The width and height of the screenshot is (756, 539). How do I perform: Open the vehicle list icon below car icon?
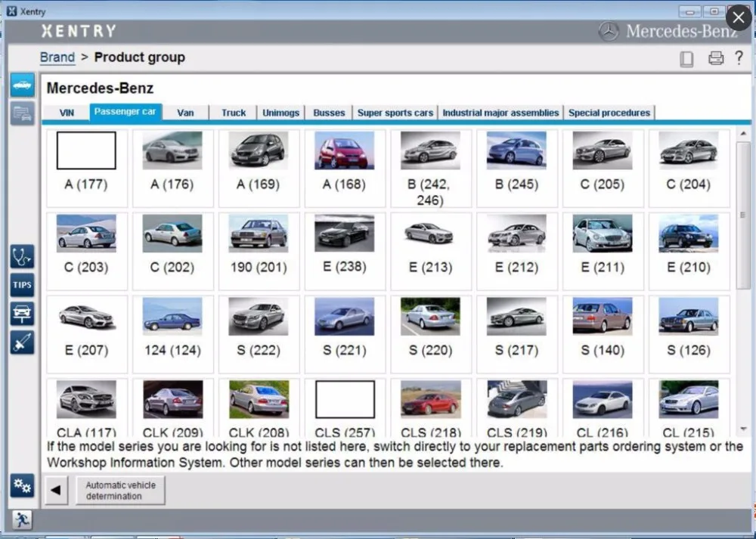(x=22, y=113)
